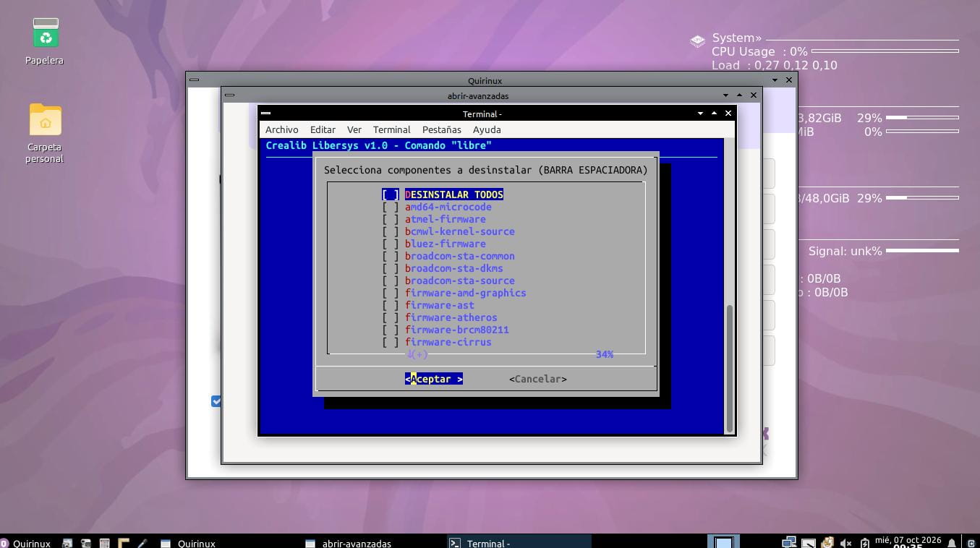The width and height of the screenshot is (980, 548).
Task: Select the firmware-atheros list entry
Action: 451,317
